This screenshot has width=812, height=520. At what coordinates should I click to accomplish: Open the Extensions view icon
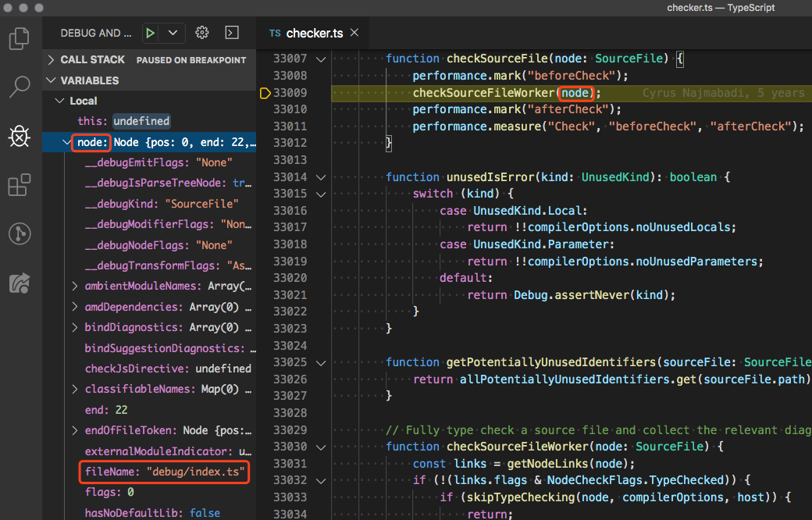[20, 185]
